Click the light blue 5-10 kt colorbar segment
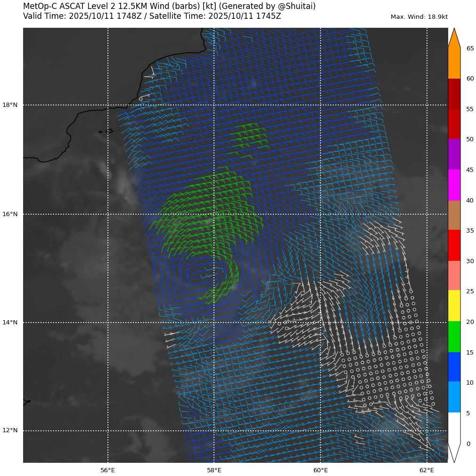 point(454,397)
